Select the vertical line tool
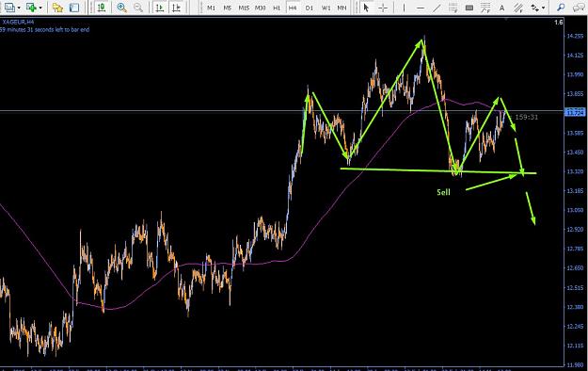The width and height of the screenshot is (588, 371). [x=404, y=8]
